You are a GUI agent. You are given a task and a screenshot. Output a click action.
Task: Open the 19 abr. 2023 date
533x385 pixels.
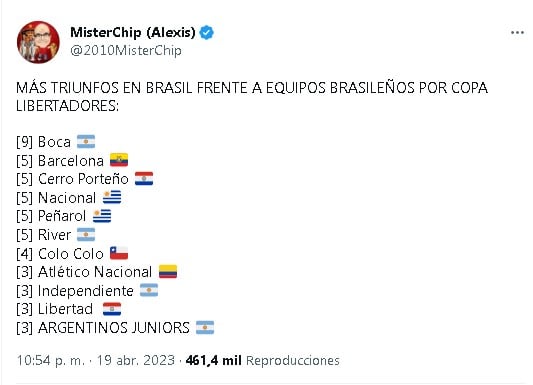pyautogui.click(x=136, y=360)
